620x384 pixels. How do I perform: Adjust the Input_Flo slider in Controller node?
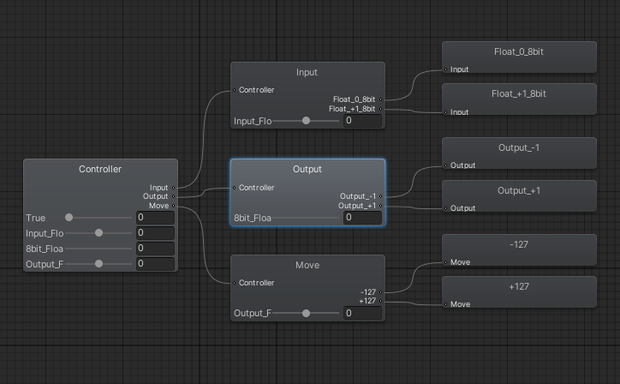point(98,233)
